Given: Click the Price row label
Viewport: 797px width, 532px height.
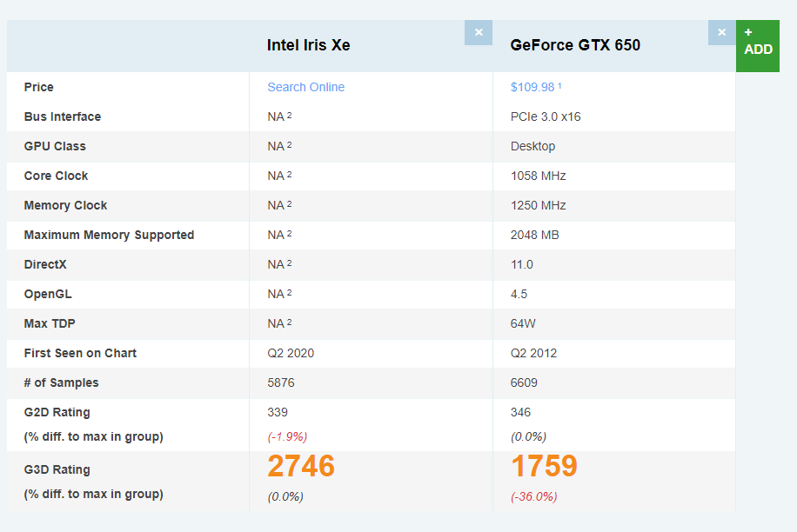Looking at the screenshot, I should tap(38, 87).
